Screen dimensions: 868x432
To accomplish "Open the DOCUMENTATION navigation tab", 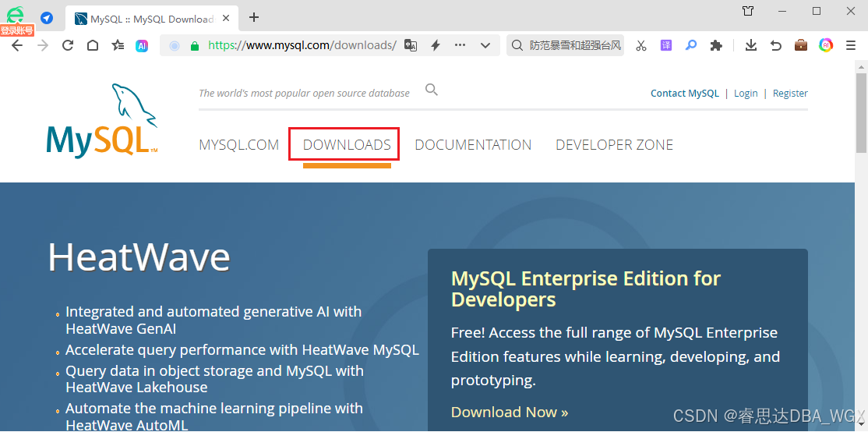I will [x=473, y=145].
